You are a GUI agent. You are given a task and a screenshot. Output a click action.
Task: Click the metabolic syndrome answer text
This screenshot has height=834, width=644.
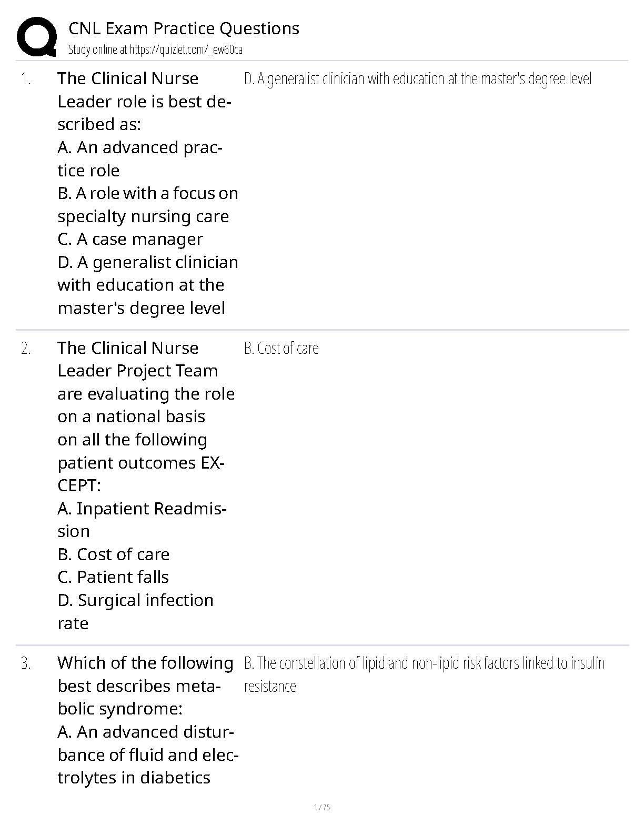pos(424,674)
